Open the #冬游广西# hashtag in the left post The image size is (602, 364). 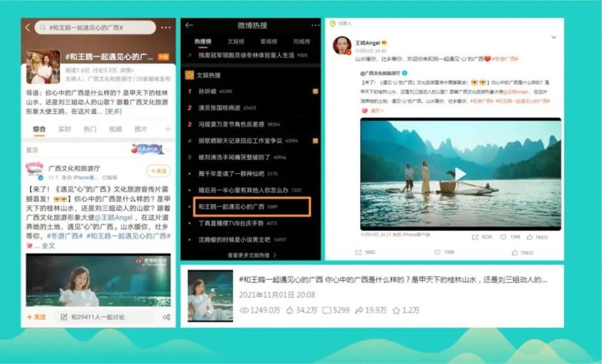64,236
